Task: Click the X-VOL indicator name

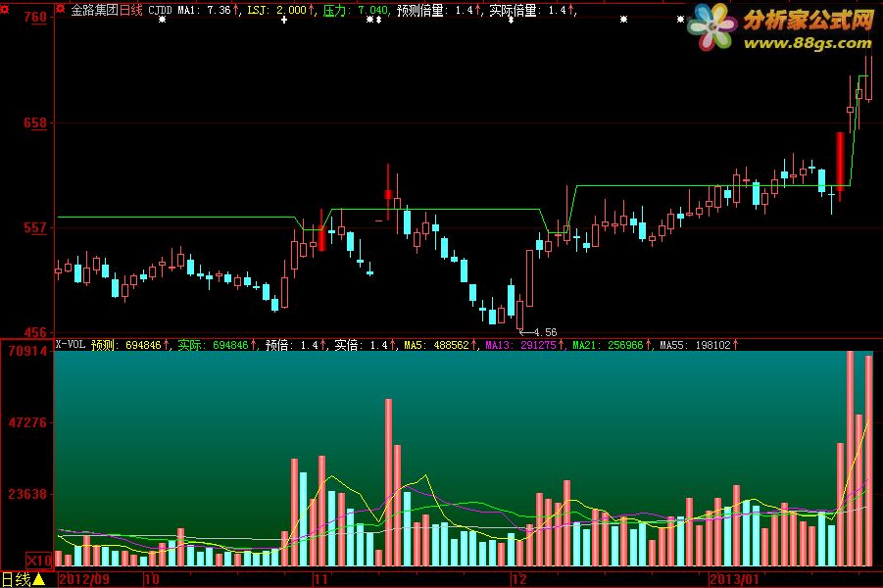Action: 71,344
